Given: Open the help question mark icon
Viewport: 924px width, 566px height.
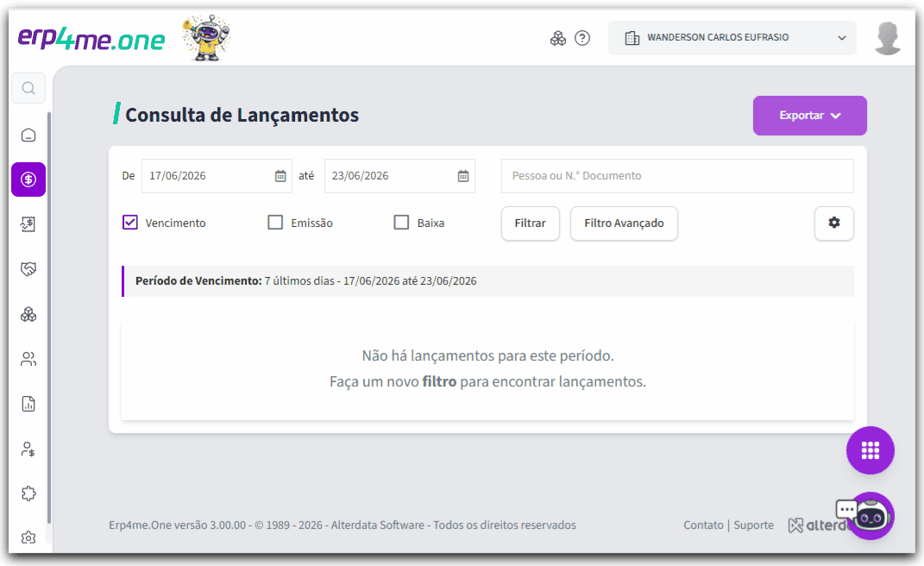Looking at the screenshot, I should 582,38.
